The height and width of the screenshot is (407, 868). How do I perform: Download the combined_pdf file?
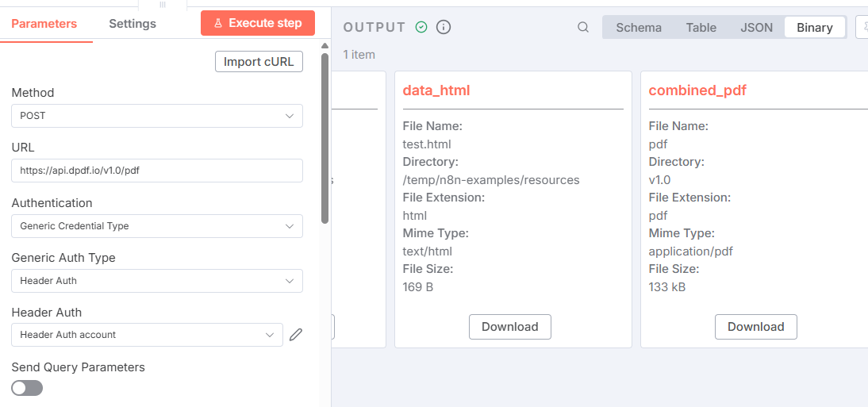point(756,327)
